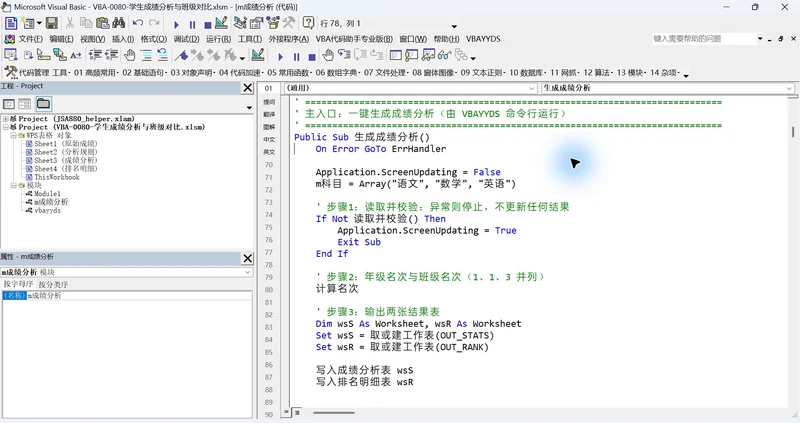Open the Object Browser toolbar icon
Image resolution: width=800 pixels, height=423 pixels.
pos(273,23)
